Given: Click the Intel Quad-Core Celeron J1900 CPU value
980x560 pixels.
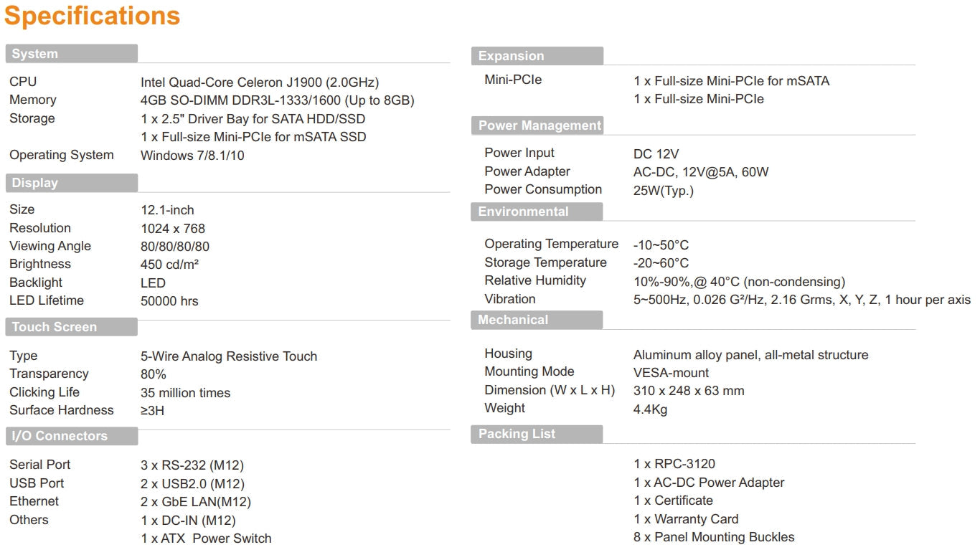Looking at the screenshot, I should [x=260, y=82].
